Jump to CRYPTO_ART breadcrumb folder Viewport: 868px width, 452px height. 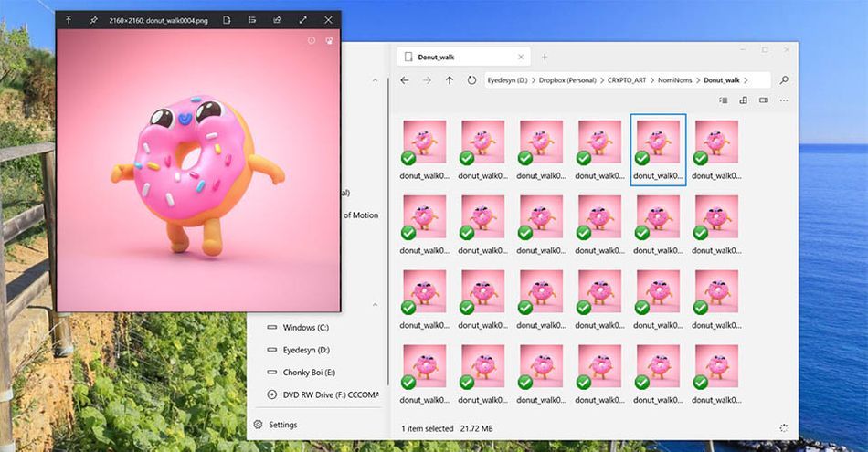(x=627, y=80)
